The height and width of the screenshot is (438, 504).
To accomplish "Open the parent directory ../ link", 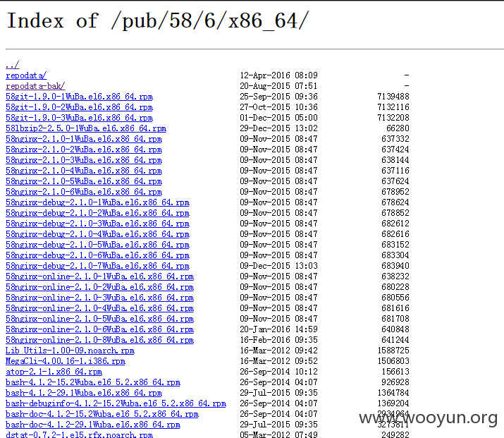I will pos(13,65).
